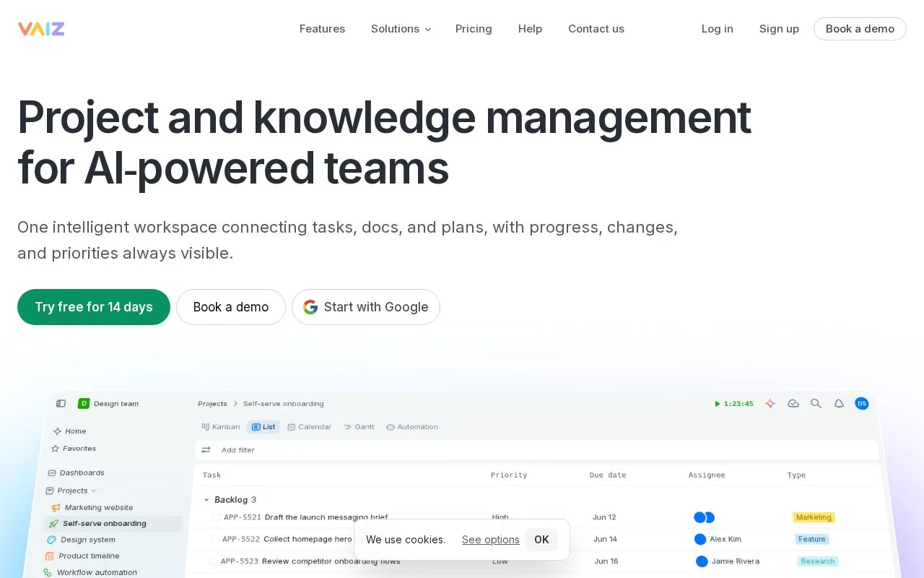The image size is (924, 578).
Task: Click the Log in link
Action: tap(718, 29)
